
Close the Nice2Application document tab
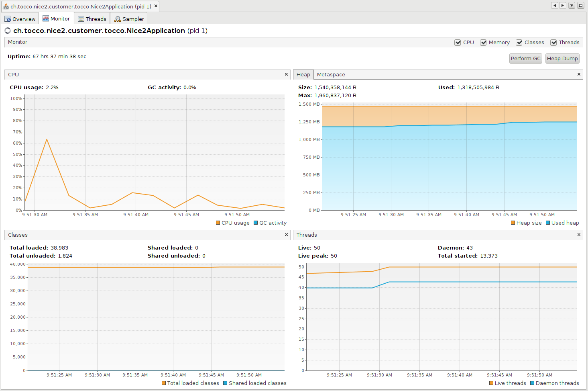click(156, 6)
